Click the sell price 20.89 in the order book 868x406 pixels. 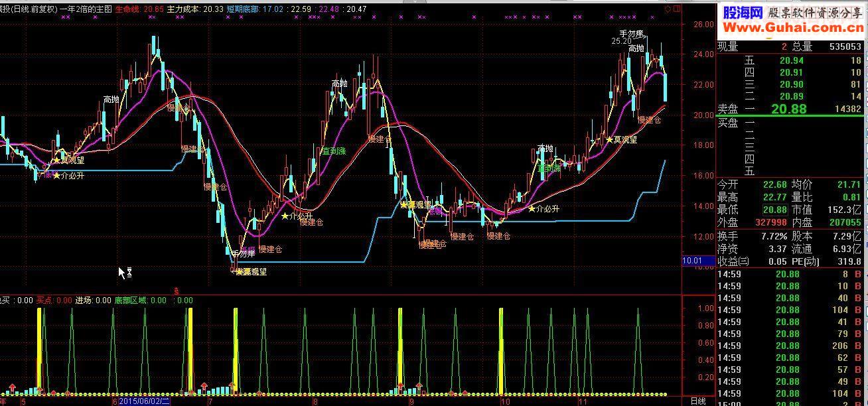pos(791,96)
